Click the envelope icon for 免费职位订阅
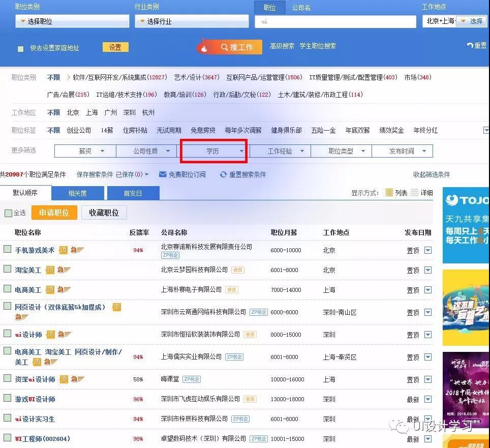This screenshot has width=490, height=448. tap(163, 174)
